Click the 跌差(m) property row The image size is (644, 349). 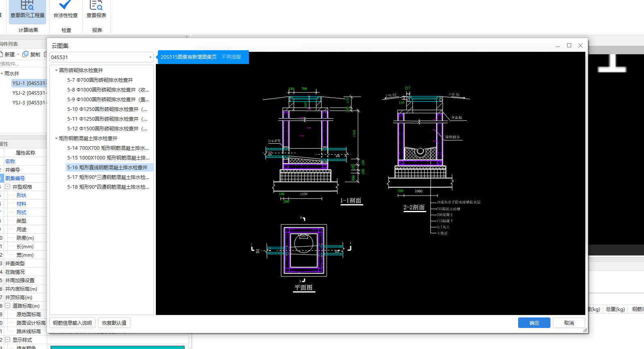tap(24, 238)
